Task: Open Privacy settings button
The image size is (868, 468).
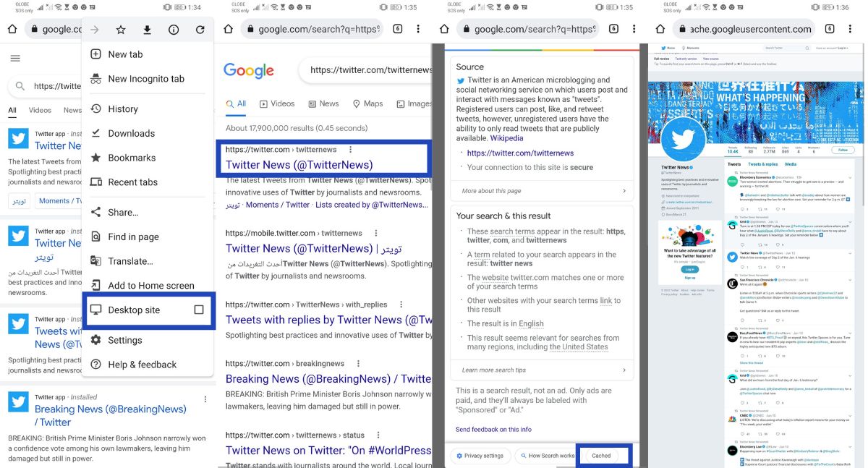Action: 479,456
